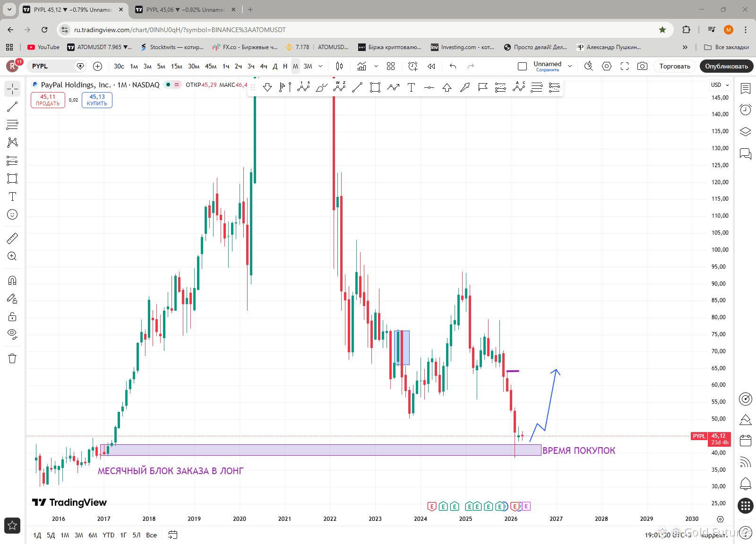756x544 pixels.
Task: Switch to the Д daily interval
Action: coord(275,66)
